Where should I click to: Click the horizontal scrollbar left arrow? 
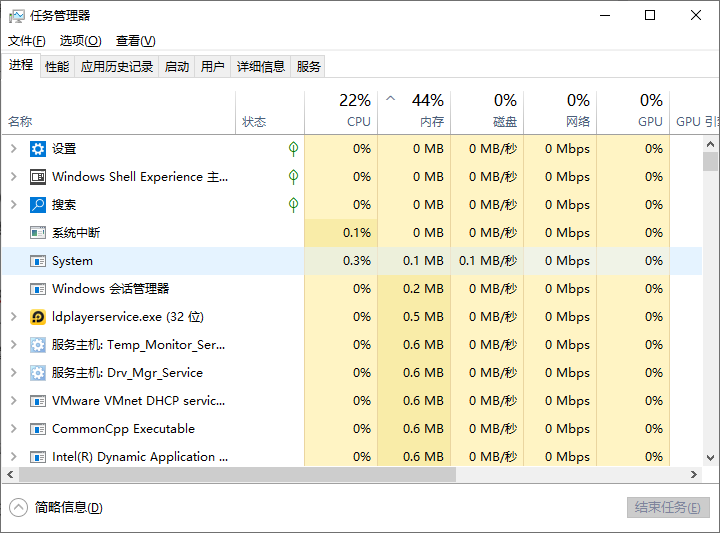(10, 475)
